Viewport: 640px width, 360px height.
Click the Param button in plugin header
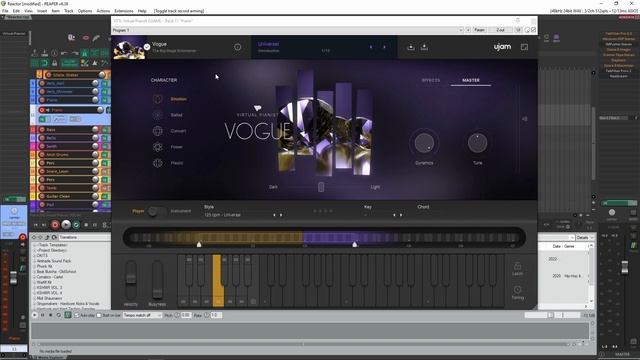[480, 30]
